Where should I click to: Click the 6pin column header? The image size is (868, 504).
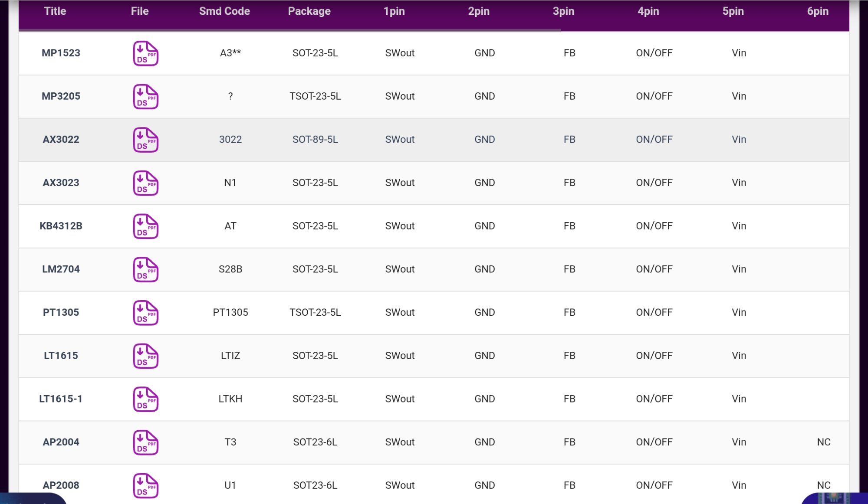point(817,11)
